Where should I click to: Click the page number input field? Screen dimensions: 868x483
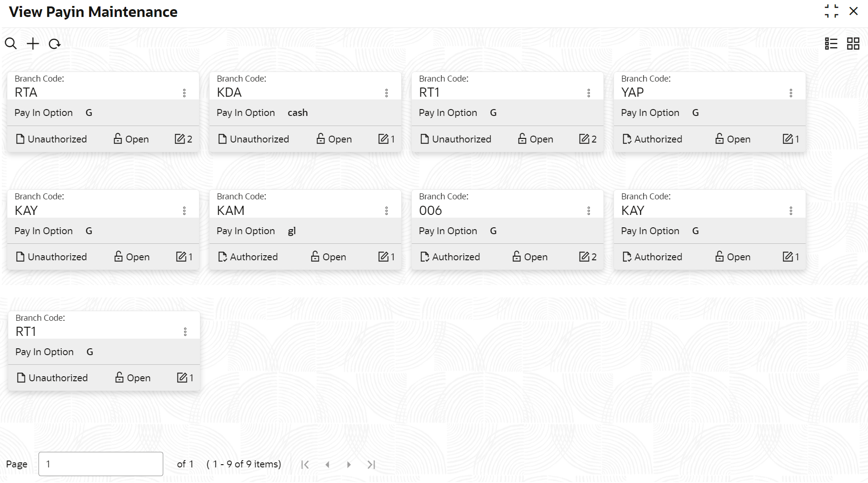click(101, 464)
